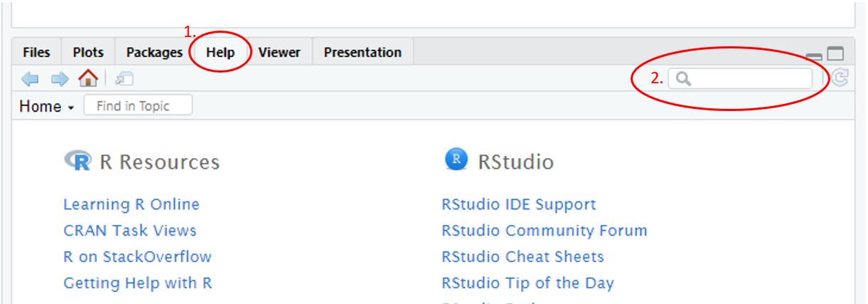Focus the Find in Topic field
The image size is (868, 304).
click(x=138, y=106)
